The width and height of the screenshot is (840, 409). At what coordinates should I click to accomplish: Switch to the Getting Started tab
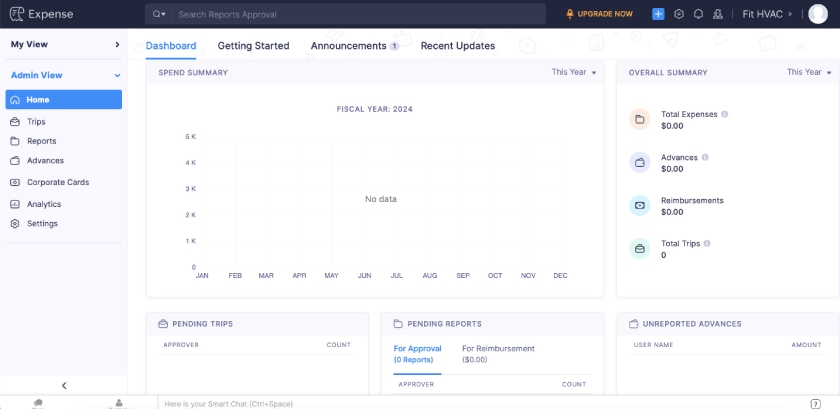253,46
